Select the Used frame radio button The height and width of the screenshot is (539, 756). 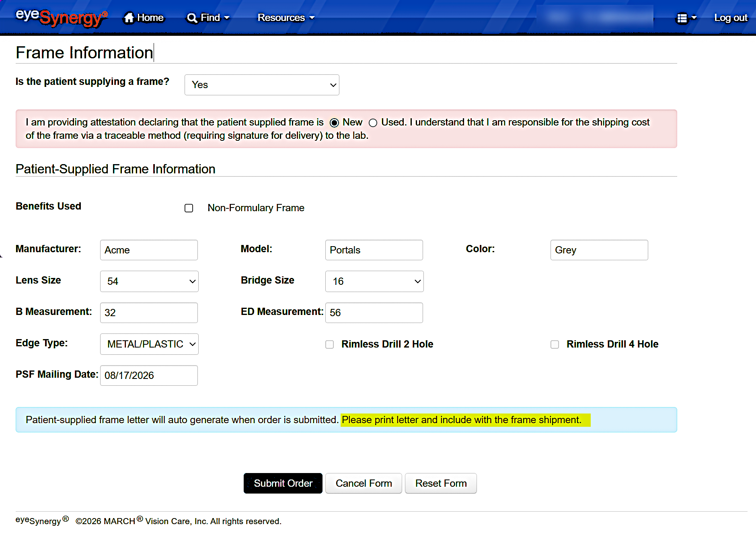(373, 123)
